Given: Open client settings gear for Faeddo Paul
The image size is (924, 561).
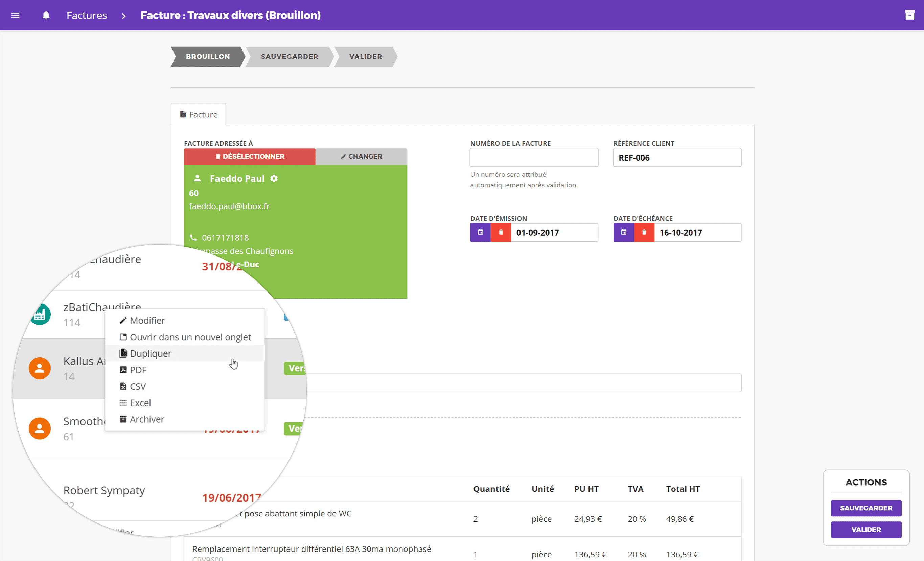Looking at the screenshot, I should (274, 178).
